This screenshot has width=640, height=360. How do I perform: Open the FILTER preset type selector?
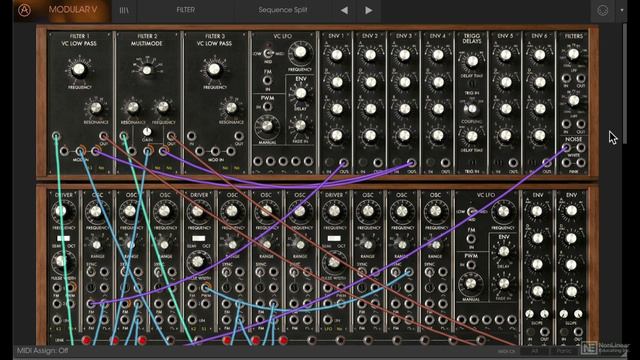[x=185, y=10]
